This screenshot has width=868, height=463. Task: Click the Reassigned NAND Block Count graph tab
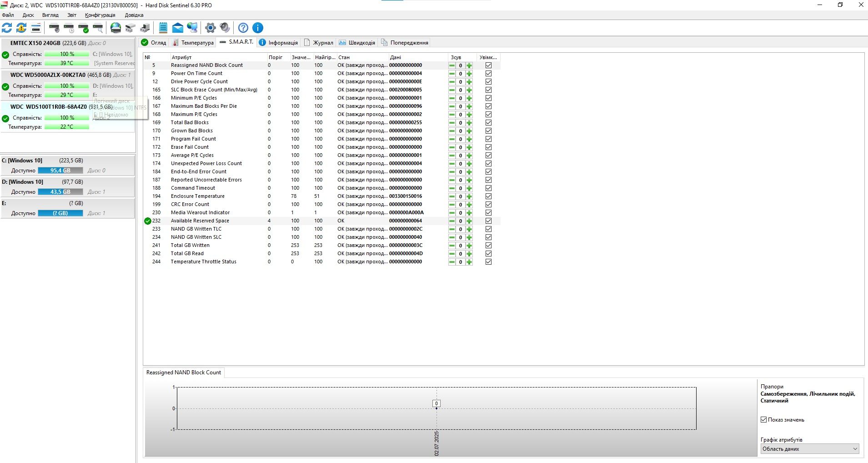point(184,372)
